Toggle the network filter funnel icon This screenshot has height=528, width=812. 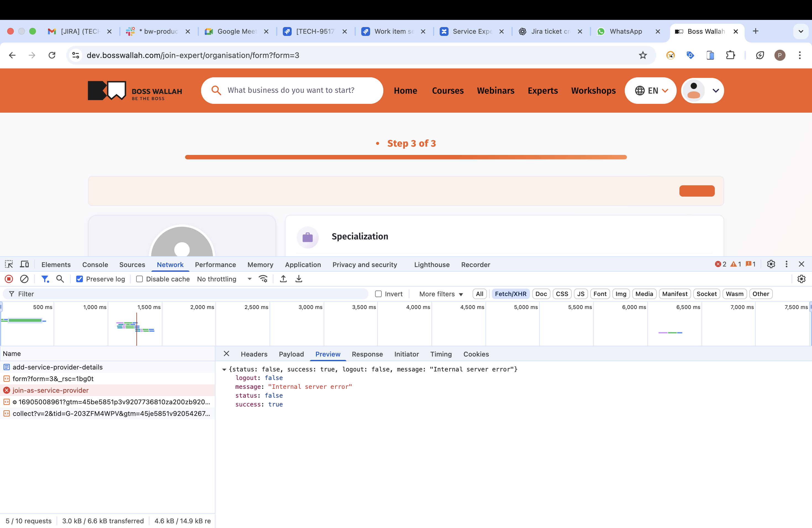pos(45,279)
